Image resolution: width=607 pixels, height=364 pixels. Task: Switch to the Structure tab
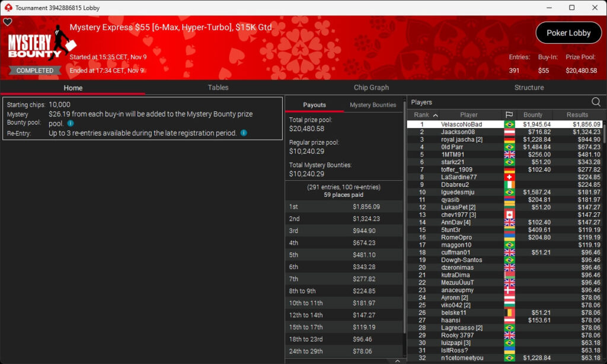pyautogui.click(x=529, y=87)
